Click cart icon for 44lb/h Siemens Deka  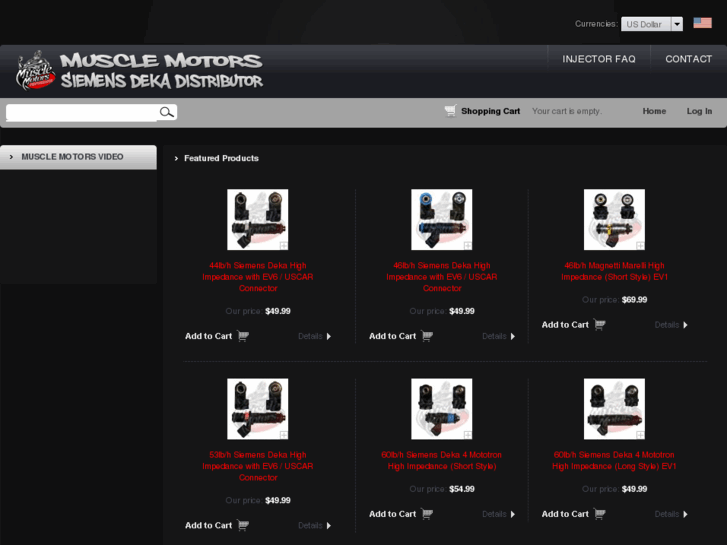click(243, 336)
